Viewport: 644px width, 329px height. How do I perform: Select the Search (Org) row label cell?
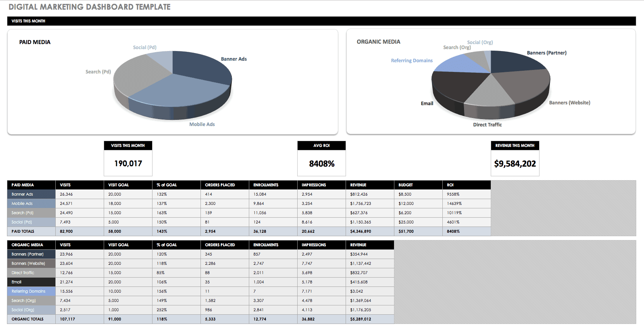tap(31, 301)
